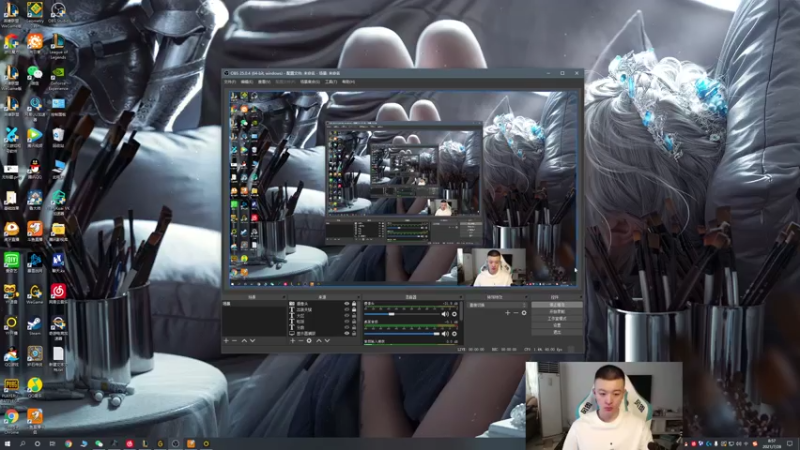Remove selected source with the minus icon
800x450 pixels.
point(301,340)
